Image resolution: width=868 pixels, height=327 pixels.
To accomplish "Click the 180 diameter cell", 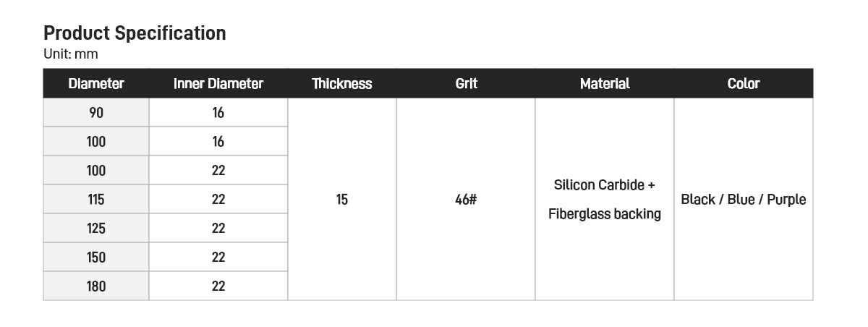I will (96, 286).
